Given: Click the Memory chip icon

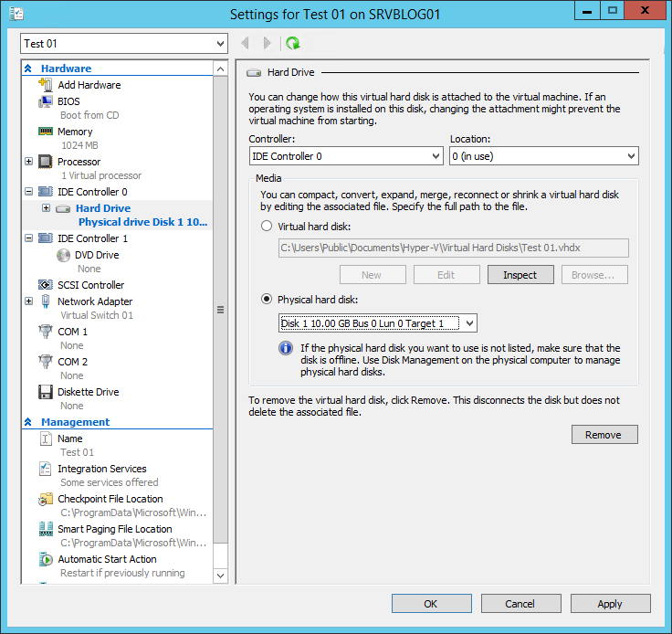Looking at the screenshot, I should click(46, 132).
